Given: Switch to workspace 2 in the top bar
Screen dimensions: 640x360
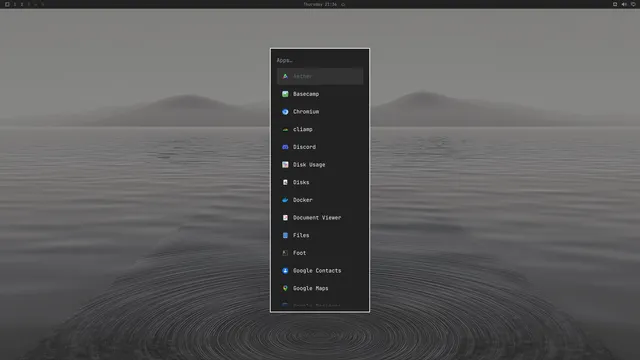Looking at the screenshot, I should (x=22, y=4).
